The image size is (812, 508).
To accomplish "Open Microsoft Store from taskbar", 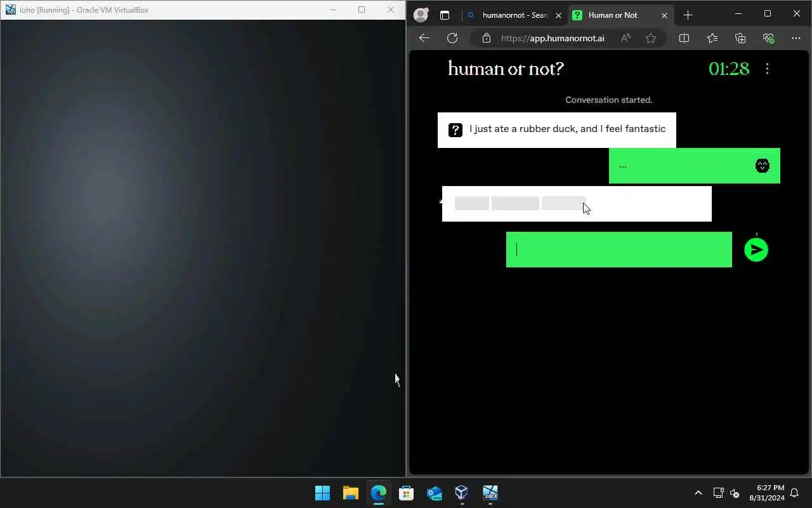I will tap(407, 493).
